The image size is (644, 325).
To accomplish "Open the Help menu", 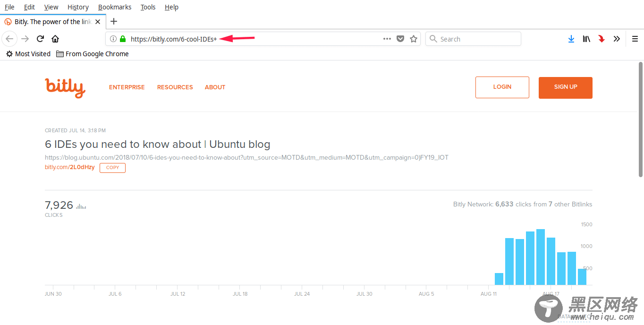I will pos(171,7).
